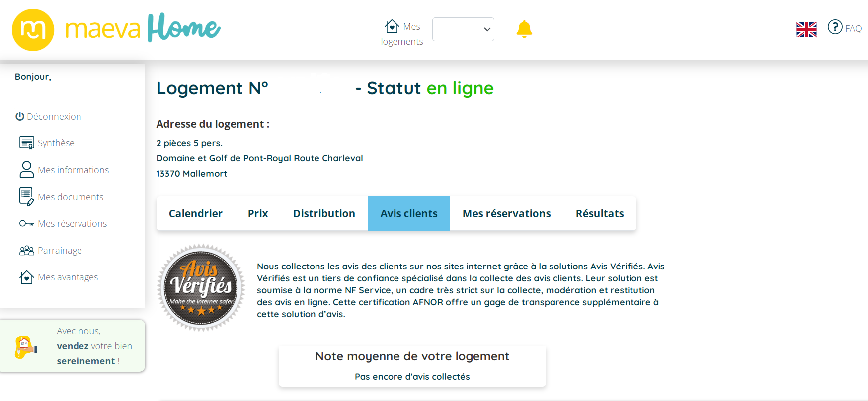Click the Mes avantages house icon

point(26,277)
